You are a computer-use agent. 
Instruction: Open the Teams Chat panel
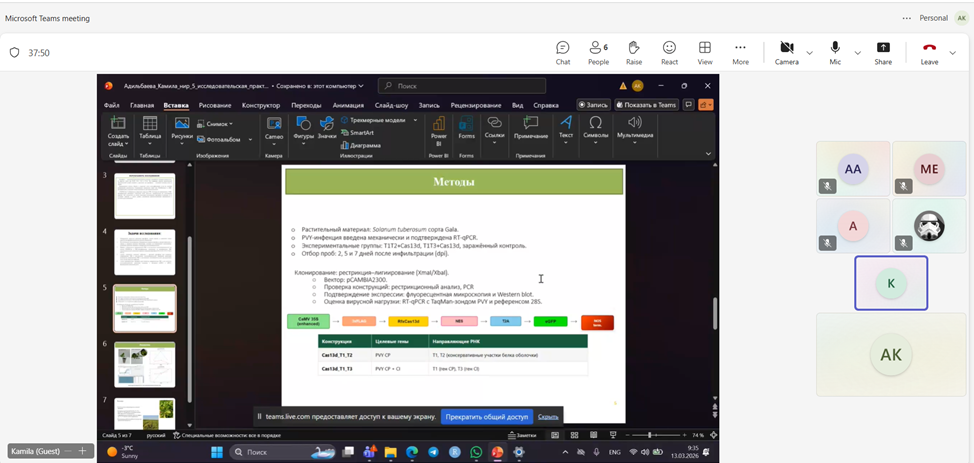tap(563, 52)
